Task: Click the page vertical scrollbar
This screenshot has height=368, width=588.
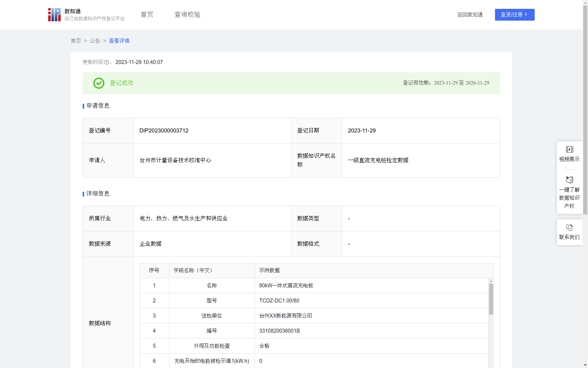Action: pyautogui.click(x=585, y=110)
